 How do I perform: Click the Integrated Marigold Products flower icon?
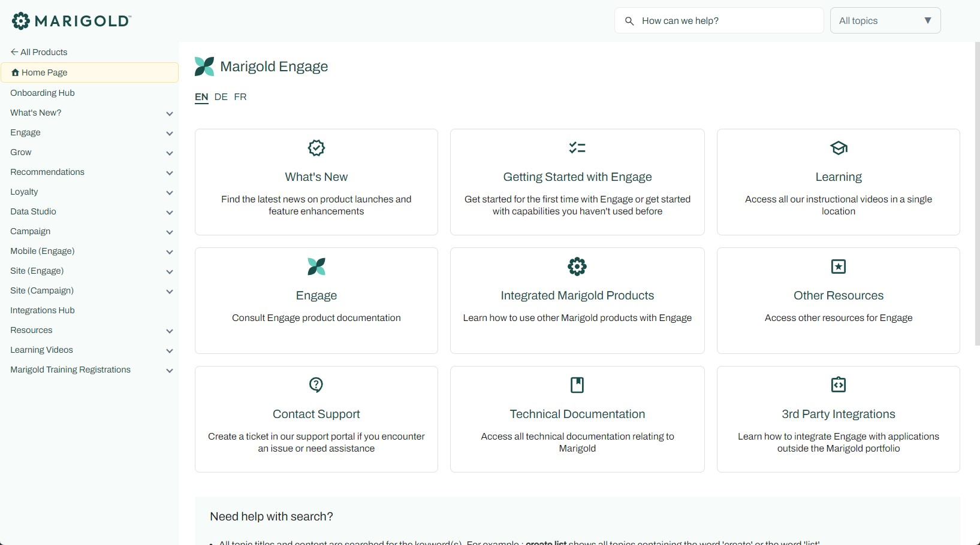(577, 266)
